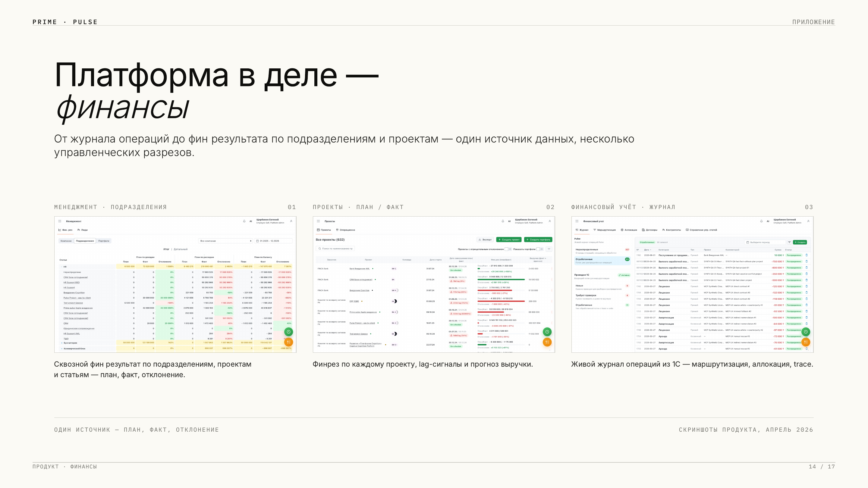Open Контрагенты tab
The height and width of the screenshot is (488, 868).
pos(671,230)
